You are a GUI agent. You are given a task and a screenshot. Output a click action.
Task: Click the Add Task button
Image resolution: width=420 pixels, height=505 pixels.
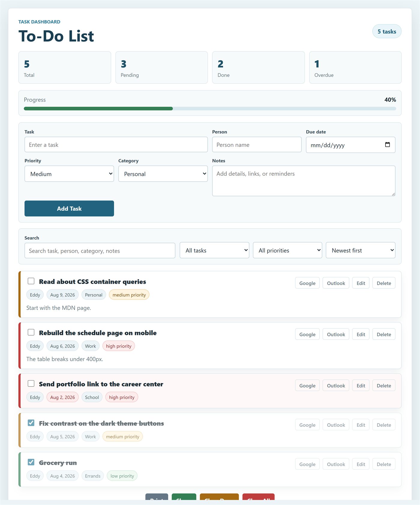69,208
